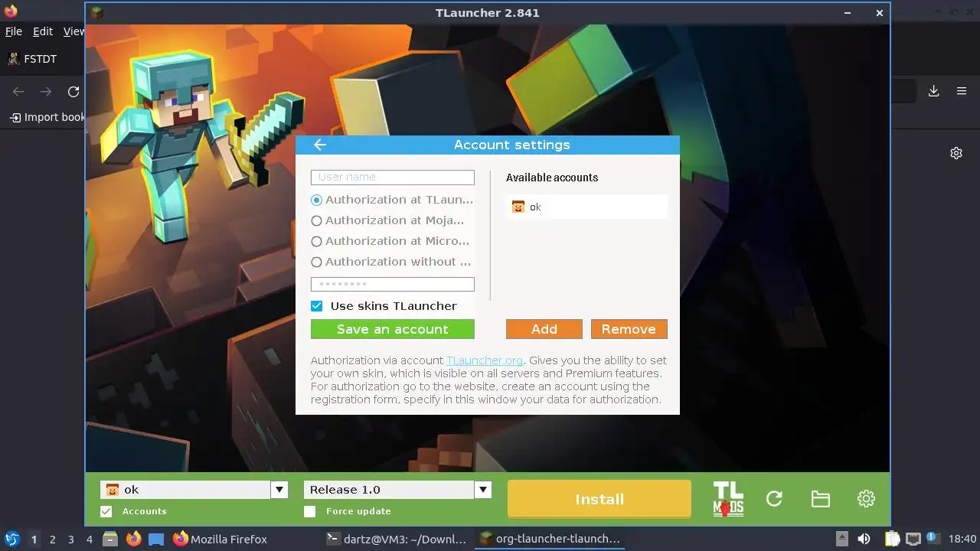Switch to org-tlauncher taskbar entry
This screenshot has height=551, width=980.
[549, 539]
